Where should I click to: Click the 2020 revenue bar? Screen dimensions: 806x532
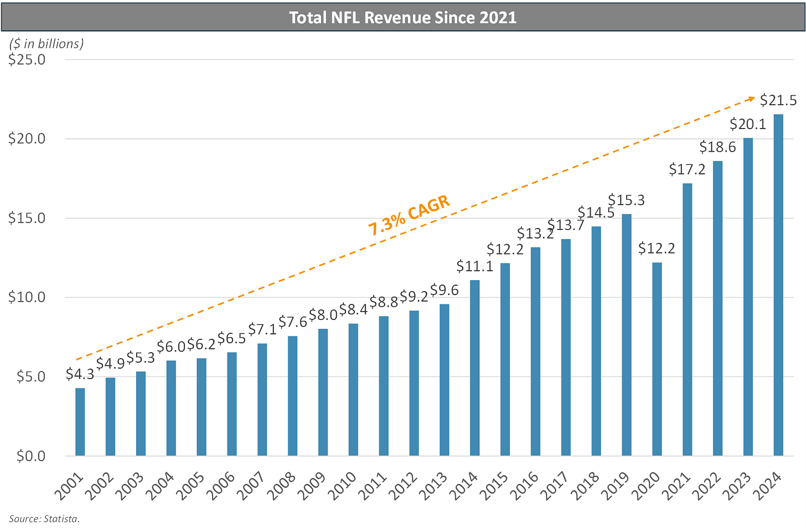(657, 359)
